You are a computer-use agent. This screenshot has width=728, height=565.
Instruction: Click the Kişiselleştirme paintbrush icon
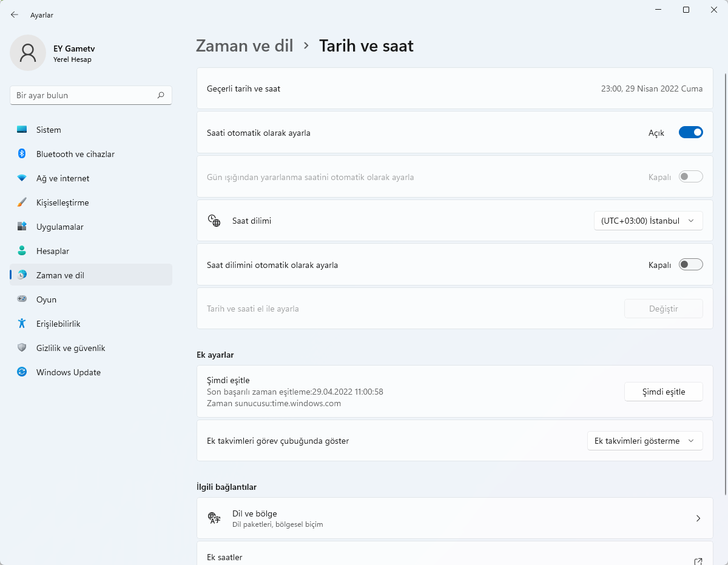[x=22, y=202]
